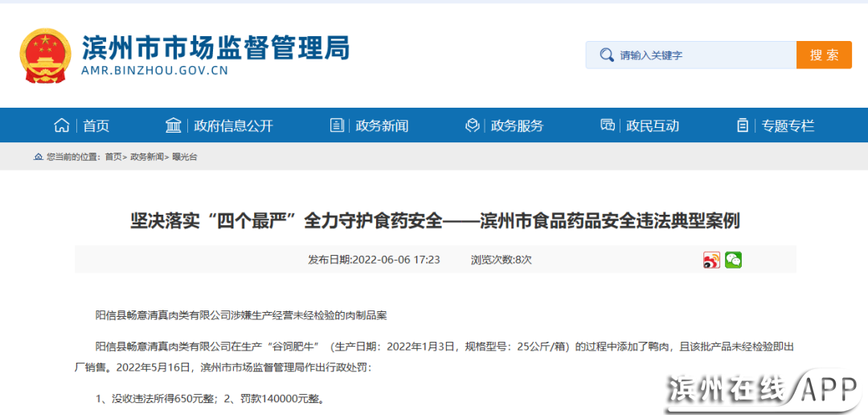This screenshot has height=419, width=868.
Task: Click the building icon beside 政府信息公开
Action: pyautogui.click(x=173, y=125)
